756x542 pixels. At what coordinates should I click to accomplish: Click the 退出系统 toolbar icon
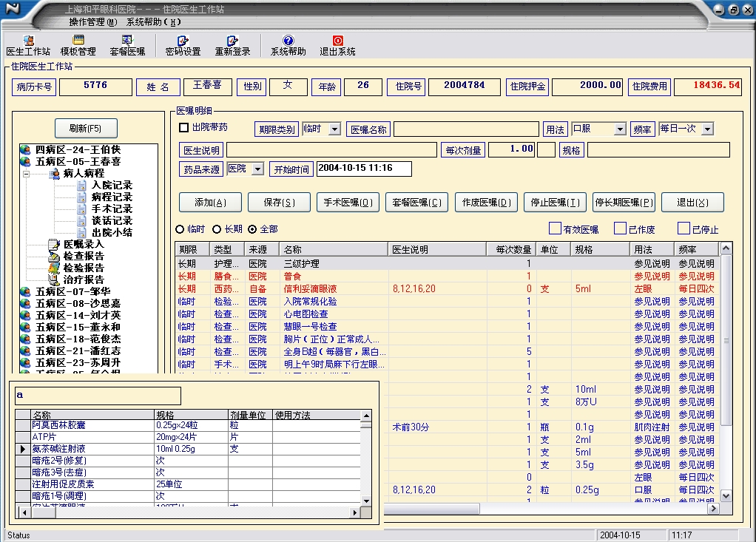pyautogui.click(x=337, y=46)
